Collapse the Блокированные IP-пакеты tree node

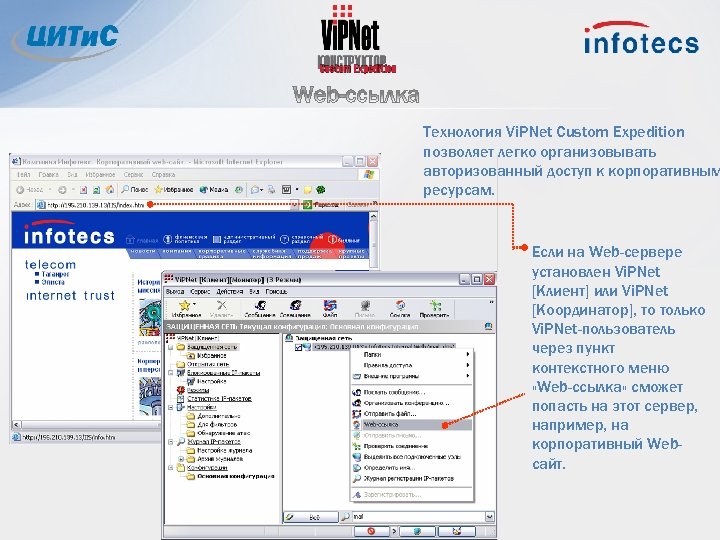171,373
